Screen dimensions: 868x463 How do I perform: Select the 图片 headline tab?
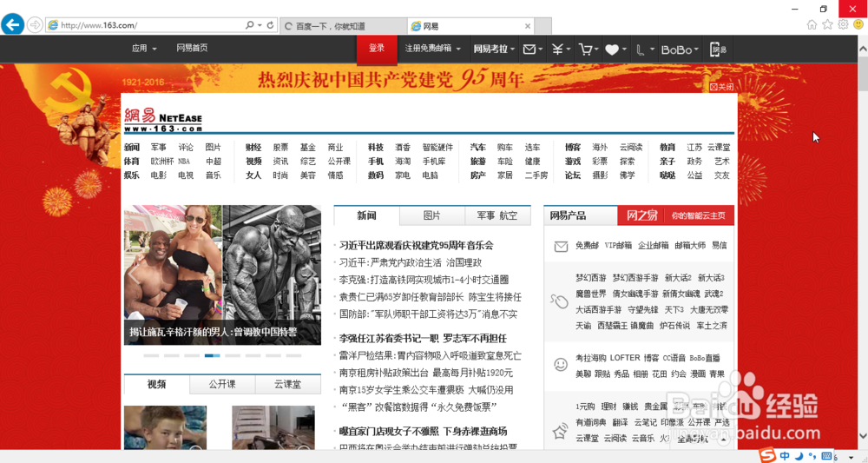[x=431, y=215]
